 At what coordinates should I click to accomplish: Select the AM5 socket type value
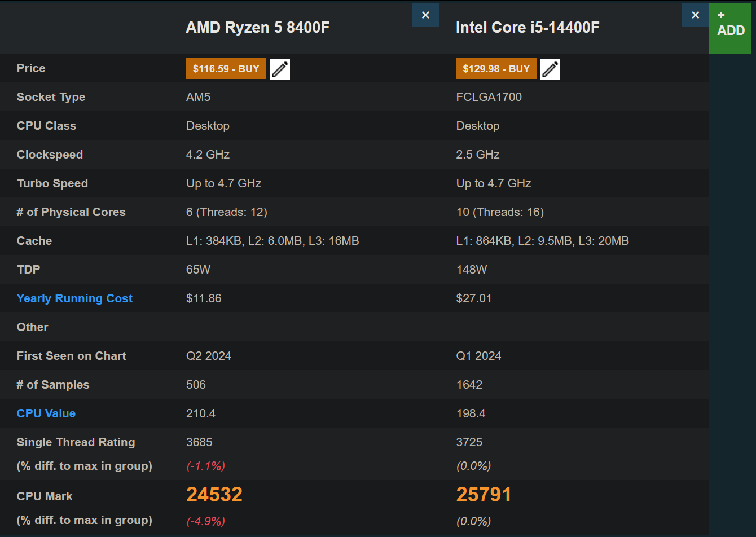[x=199, y=97]
